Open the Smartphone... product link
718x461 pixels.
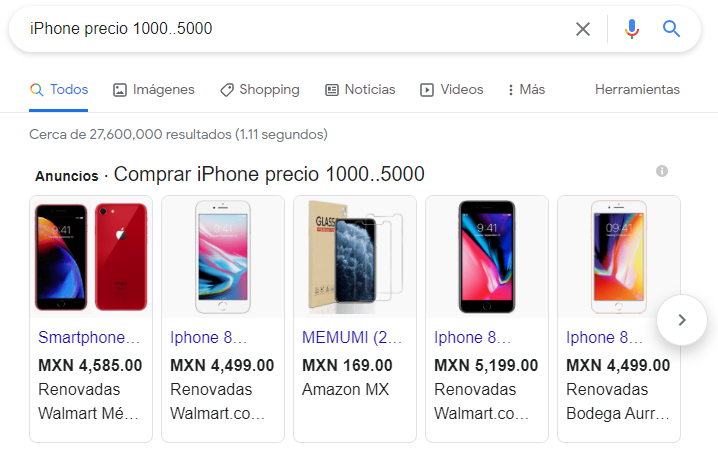tap(89, 337)
